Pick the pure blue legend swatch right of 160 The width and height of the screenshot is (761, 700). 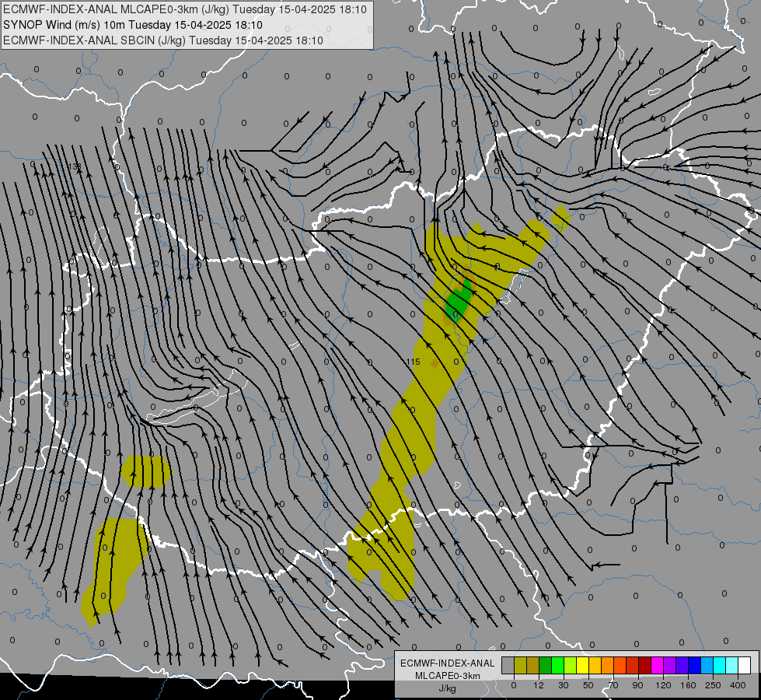[x=695, y=665]
